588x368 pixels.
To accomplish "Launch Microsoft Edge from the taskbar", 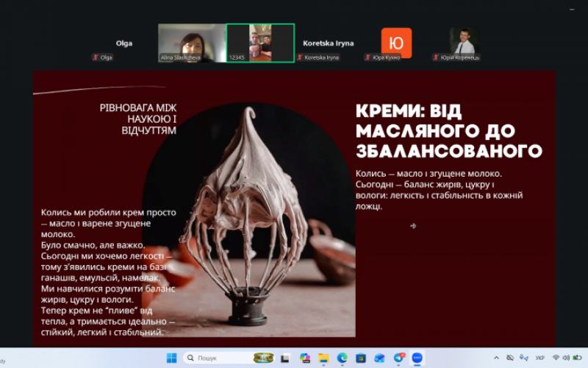I will pyautogui.click(x=343, y=358).
